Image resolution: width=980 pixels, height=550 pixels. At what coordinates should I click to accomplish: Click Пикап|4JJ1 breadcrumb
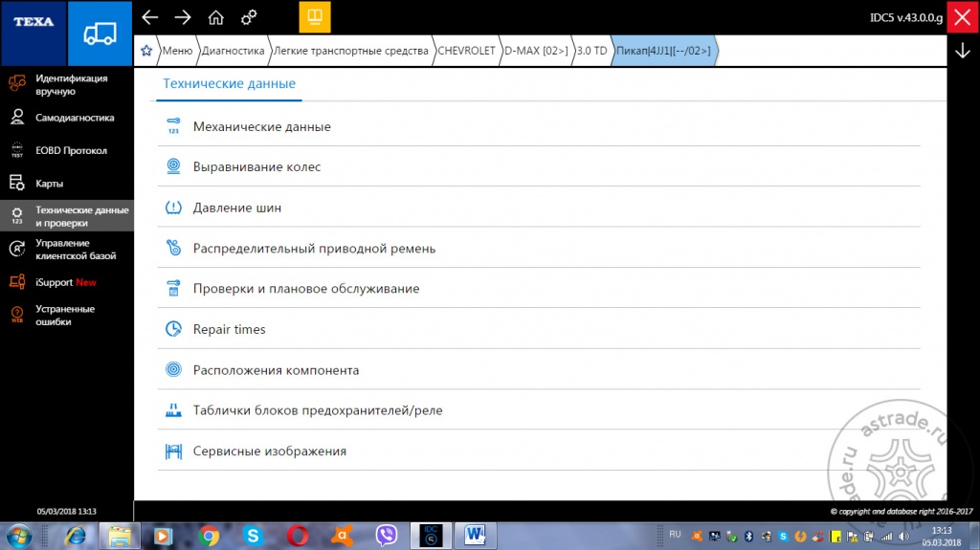click(663, 51)
